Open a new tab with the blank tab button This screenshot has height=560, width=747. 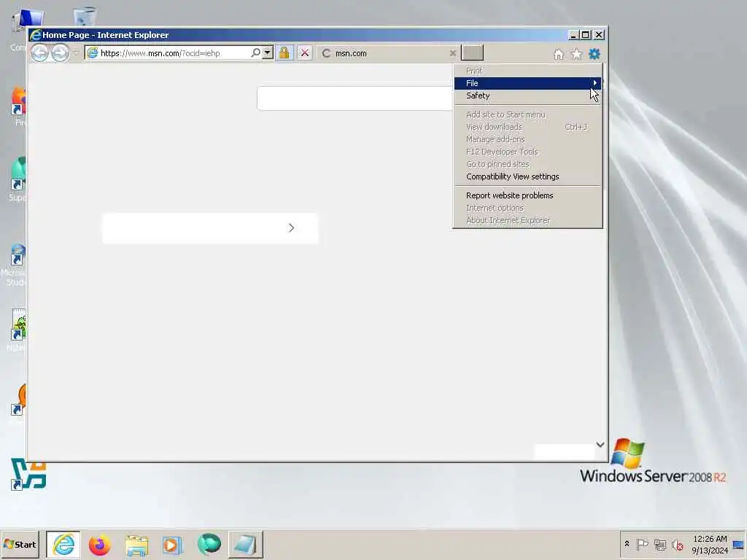[x=472, y=52]
